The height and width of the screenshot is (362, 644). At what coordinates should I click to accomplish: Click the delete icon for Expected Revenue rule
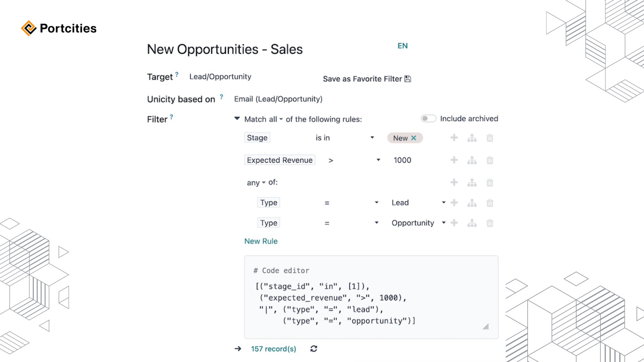click(490, 160)
